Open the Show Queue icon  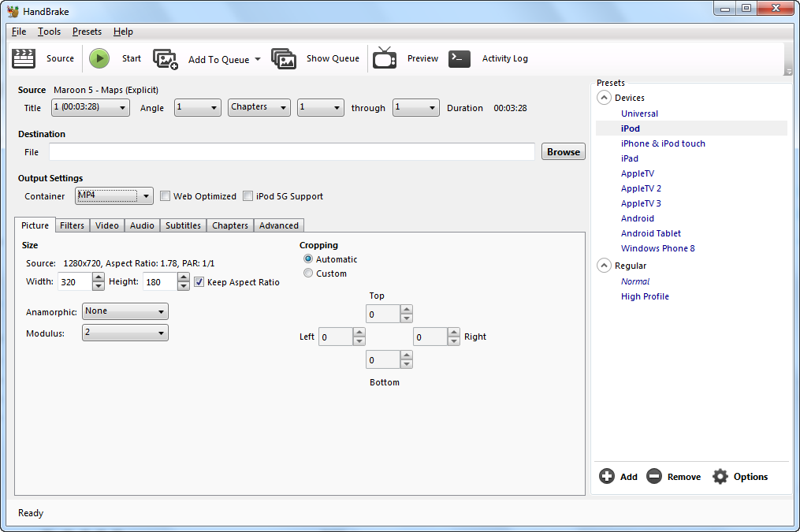coord(284,58)
